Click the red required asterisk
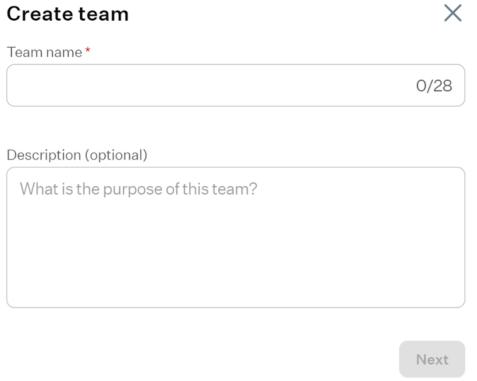This screenshot has width=477, height=381. pyautogui.click(x=88, y=50)
